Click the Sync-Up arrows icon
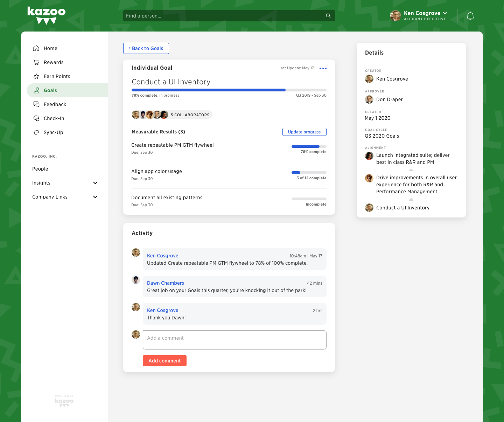Screen dimensions: 504x422 point(36,132)
